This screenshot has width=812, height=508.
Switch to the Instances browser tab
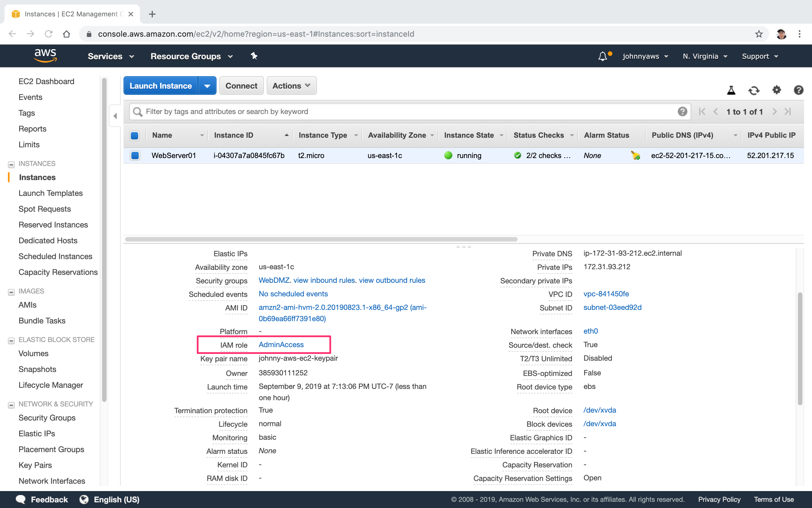[72, 14]
